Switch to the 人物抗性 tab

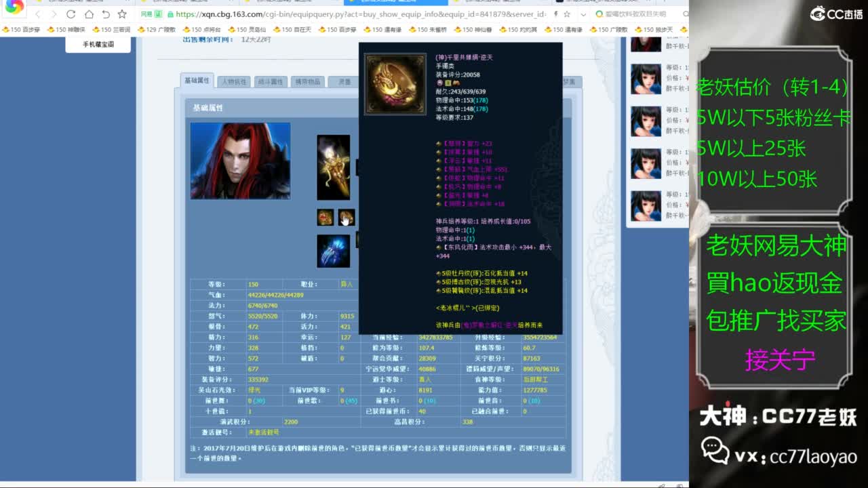point(233,81)
